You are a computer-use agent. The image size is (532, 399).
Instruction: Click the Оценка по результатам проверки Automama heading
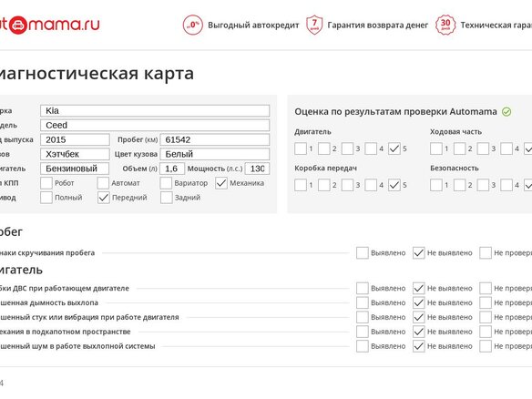click(395, 112)
